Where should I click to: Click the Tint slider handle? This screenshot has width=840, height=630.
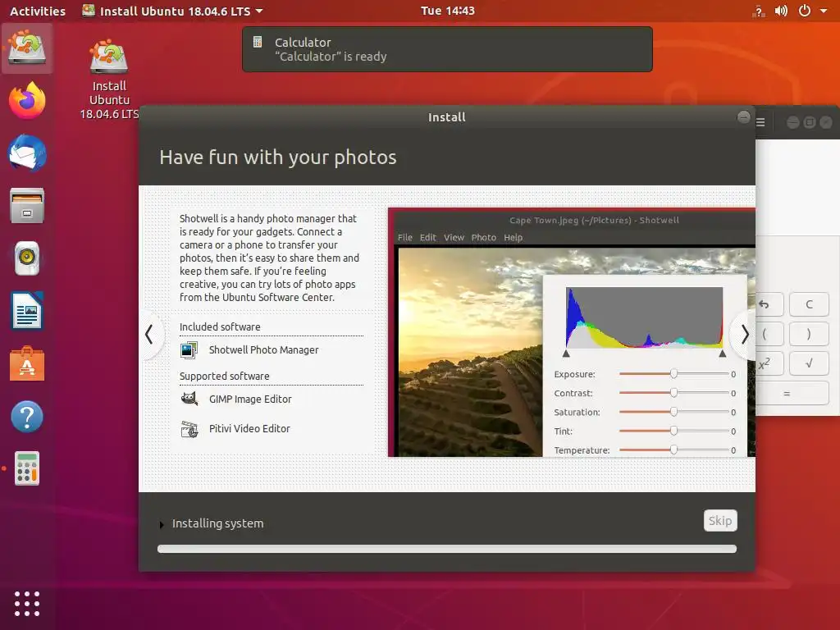[x=673, y=431]
